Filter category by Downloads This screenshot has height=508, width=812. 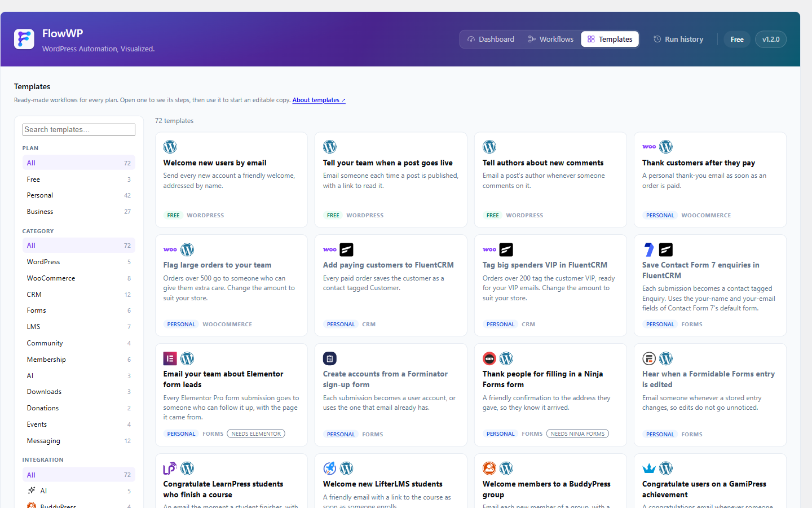79,392
